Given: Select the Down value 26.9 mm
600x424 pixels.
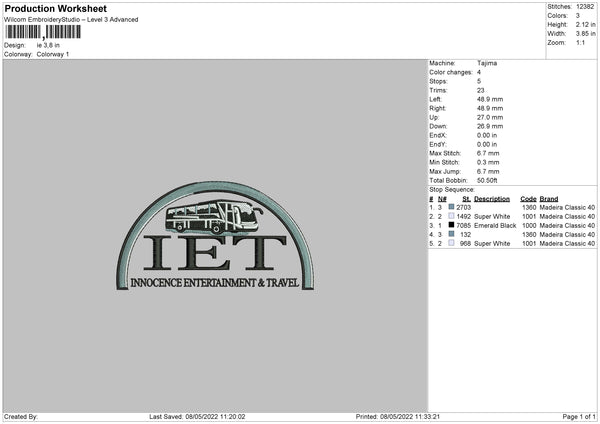Looking at the screenshot, I should [x=490, y=126].
